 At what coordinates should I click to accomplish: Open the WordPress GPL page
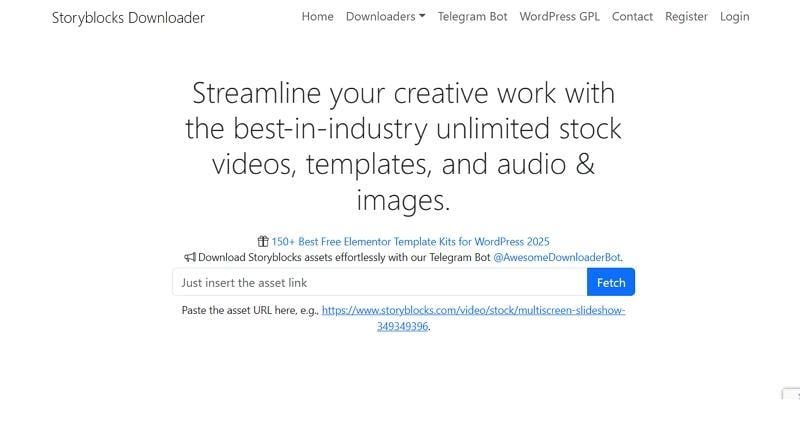560,16
